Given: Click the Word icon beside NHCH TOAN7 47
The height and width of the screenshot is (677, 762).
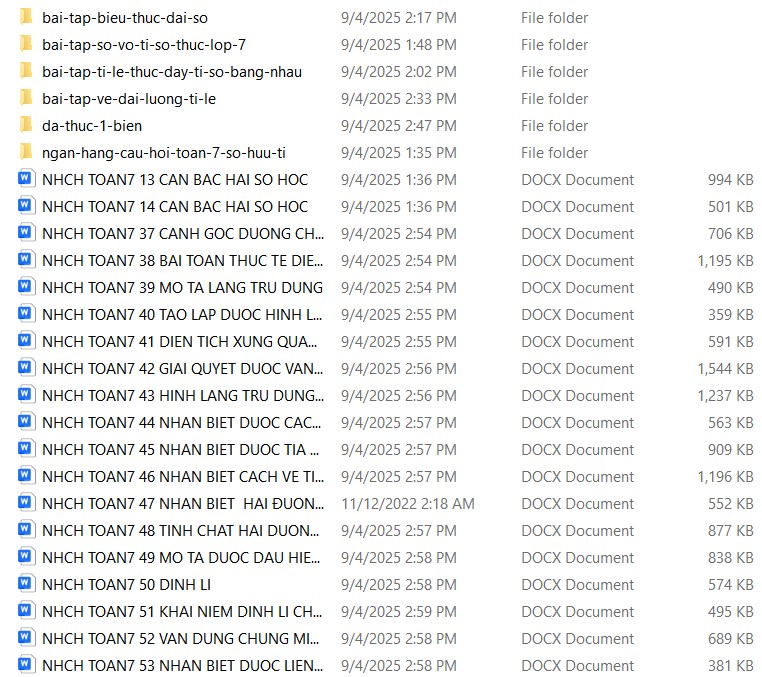Looking at the screenshot, I should pyautogui.click(x=26, y=504).
